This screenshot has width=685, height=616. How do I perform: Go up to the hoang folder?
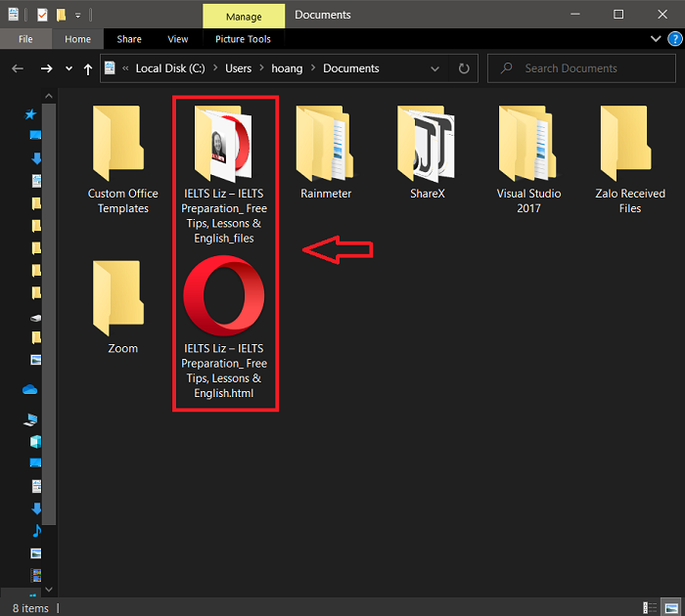tap(88, 69)
